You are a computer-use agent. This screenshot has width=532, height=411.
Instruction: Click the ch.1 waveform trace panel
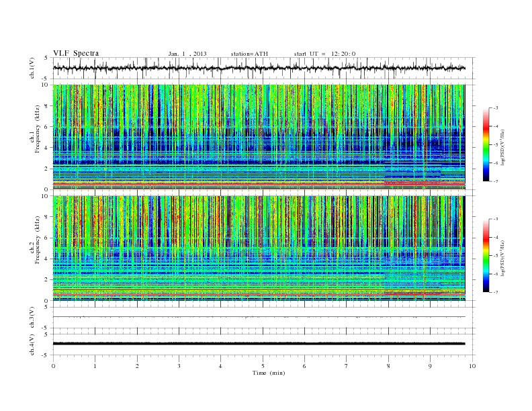click(x=264, y=68)
